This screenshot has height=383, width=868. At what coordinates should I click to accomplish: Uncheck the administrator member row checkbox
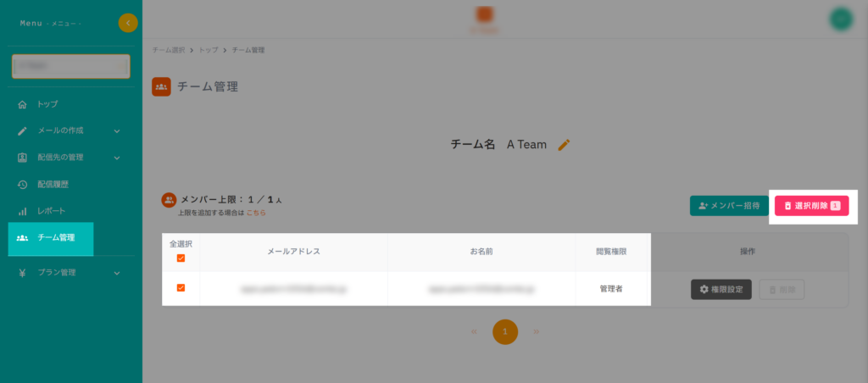click(x=181, y=288)
